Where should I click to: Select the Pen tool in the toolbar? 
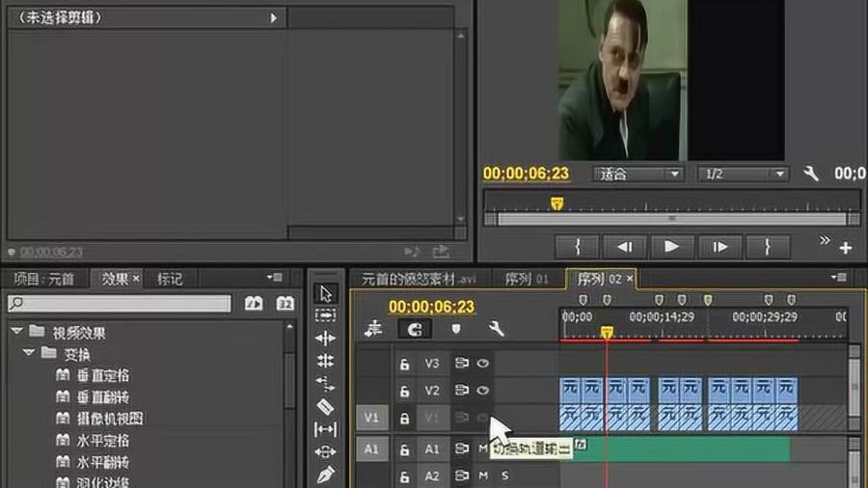(x=326, y=474)
